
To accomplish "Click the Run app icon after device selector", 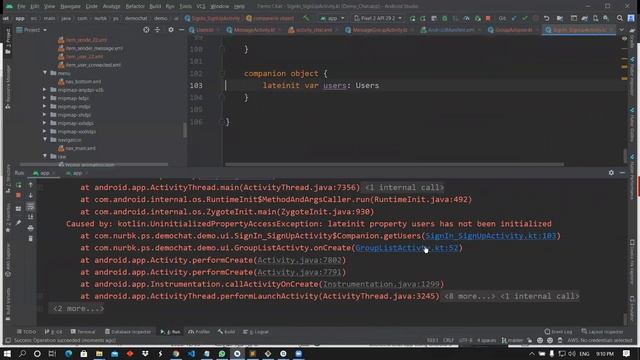I will pos(413,18).
